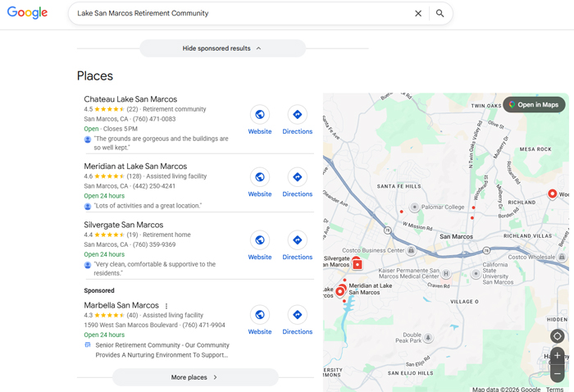Screen dimensions: 574x392
Task: Click the California State University San Marcos marker
Action: click(476, 273)
